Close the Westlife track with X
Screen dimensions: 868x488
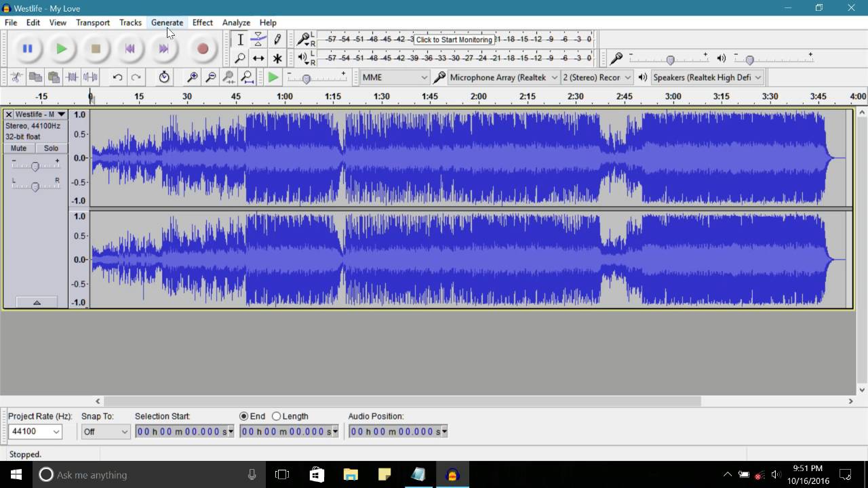9,115
